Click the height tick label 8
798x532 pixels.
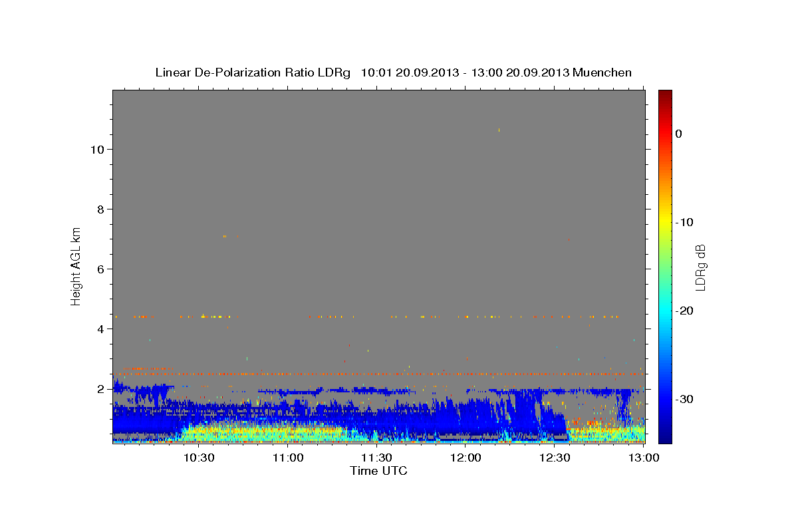coord(102,209)
